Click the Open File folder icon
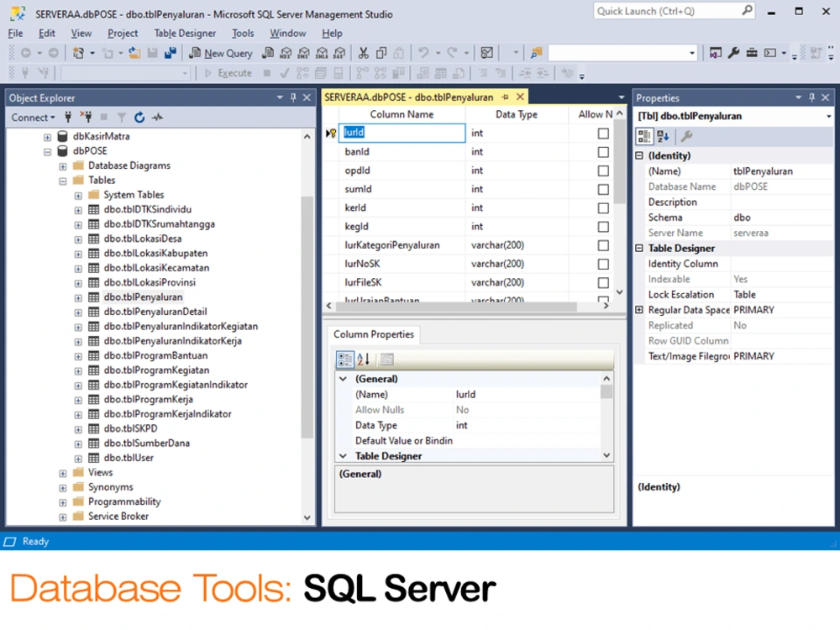 tap(134, 53)
